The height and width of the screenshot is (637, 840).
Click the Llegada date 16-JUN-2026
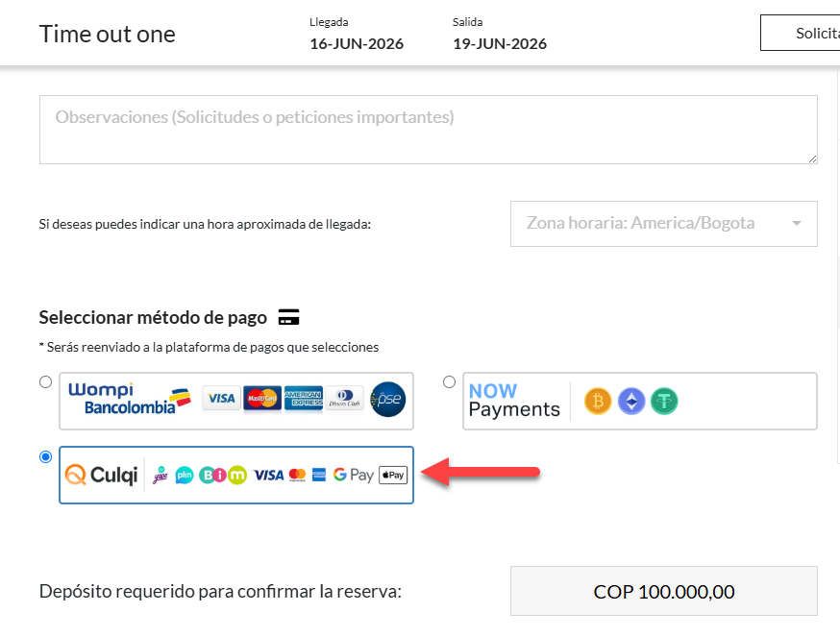(x=357, y=44)
